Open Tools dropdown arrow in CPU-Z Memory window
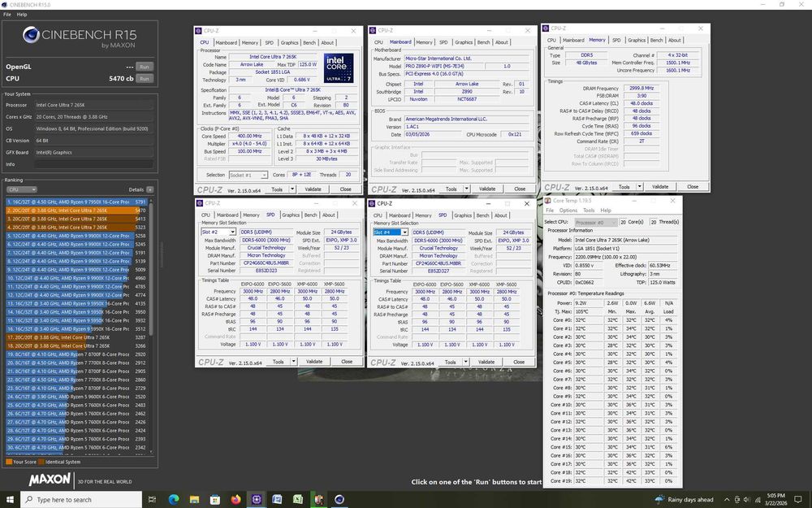This screenshot has height=508, width=812. click(x=640, y=187)
